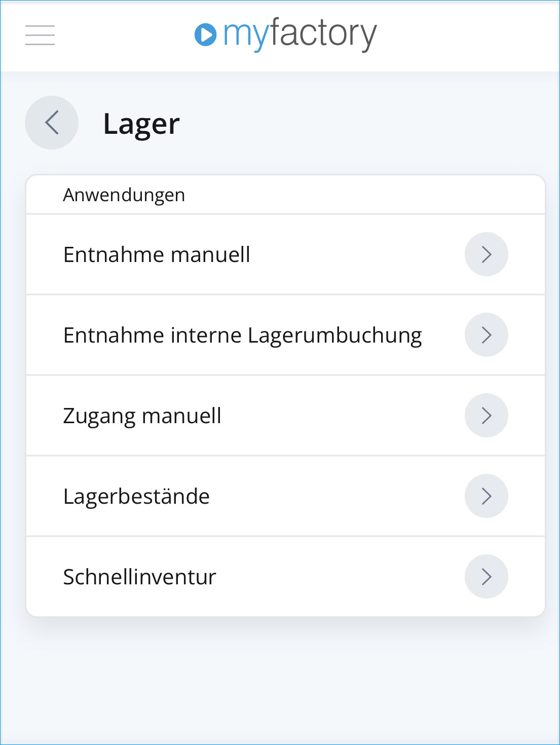Click the blue play-circle logo icon
560x745 pixels.
(205, 34)
